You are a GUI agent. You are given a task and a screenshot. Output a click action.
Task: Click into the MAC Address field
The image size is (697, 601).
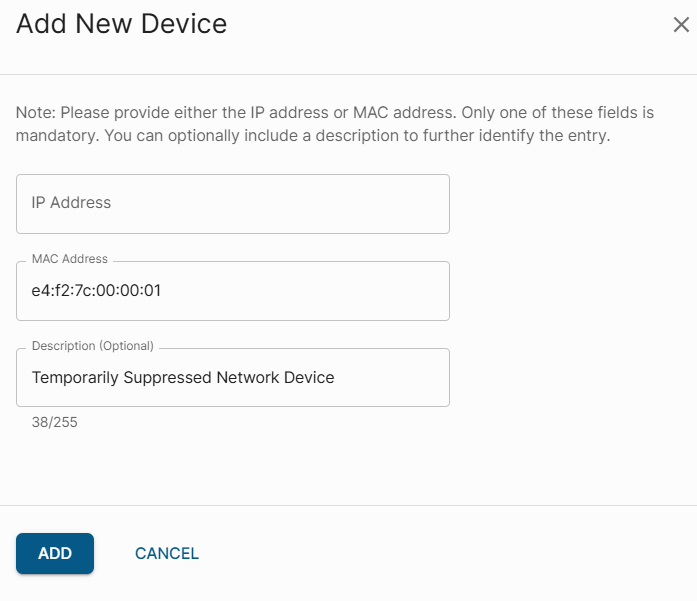coord(232,291)
